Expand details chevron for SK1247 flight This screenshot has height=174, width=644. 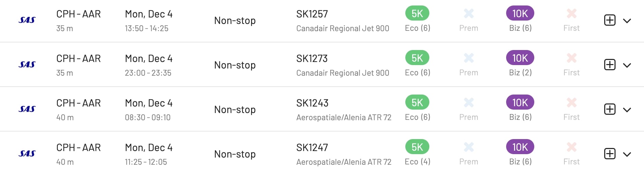(627, 154)
